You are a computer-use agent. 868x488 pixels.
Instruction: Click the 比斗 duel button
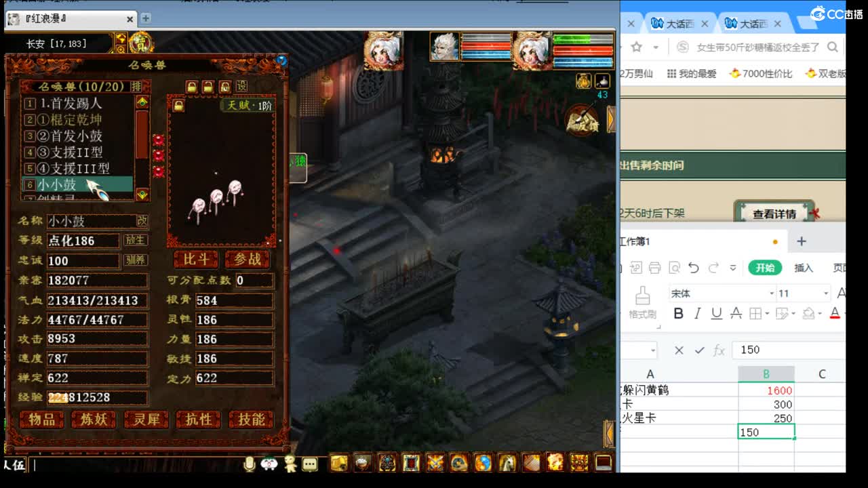tap(196, 259)
